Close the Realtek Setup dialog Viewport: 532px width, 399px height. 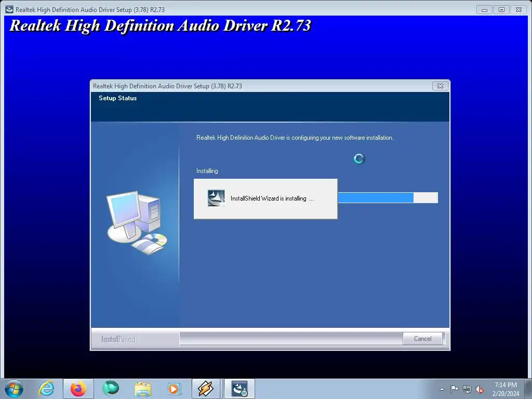440,86
